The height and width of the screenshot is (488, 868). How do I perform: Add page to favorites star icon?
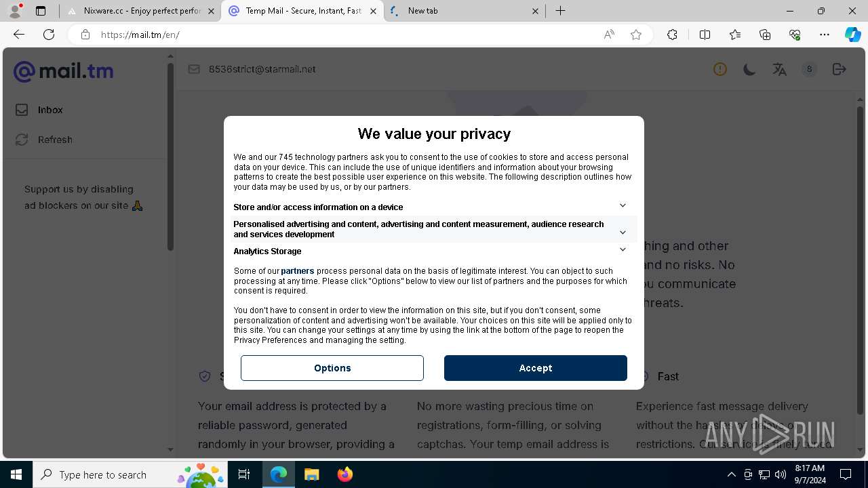tap(636, 35)
